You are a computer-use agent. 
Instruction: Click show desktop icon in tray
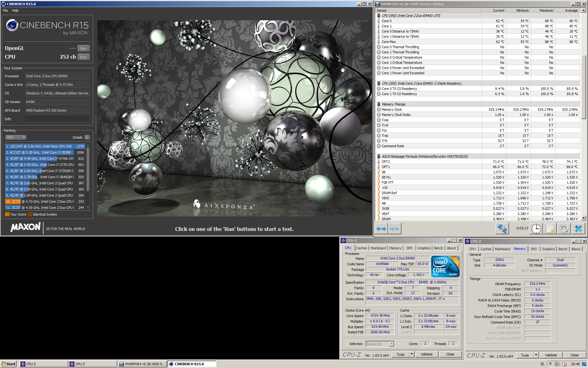584,364
